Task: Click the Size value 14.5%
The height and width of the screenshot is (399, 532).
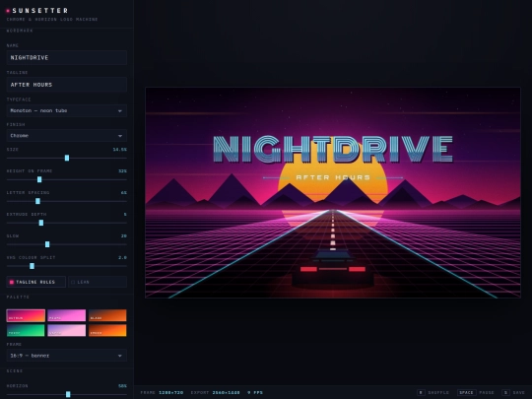Action: pyautogui.click(x=120, y=150)
